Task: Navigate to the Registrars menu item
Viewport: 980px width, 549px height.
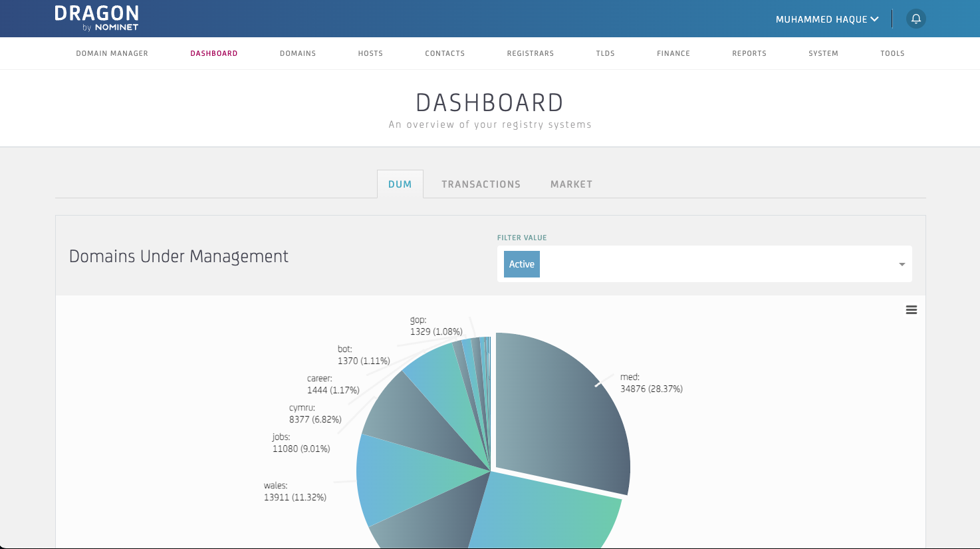Action: click(x=530, y=53)
